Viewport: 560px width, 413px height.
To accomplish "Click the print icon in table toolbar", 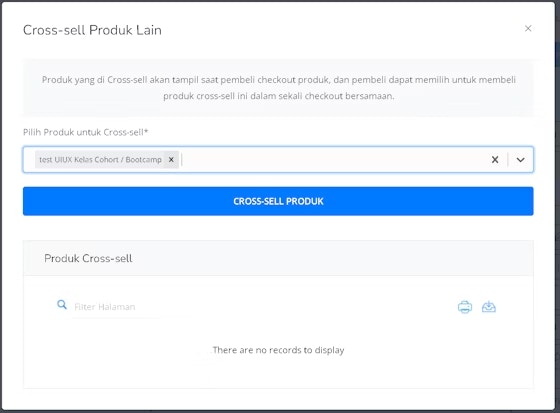I will [465, 307].
